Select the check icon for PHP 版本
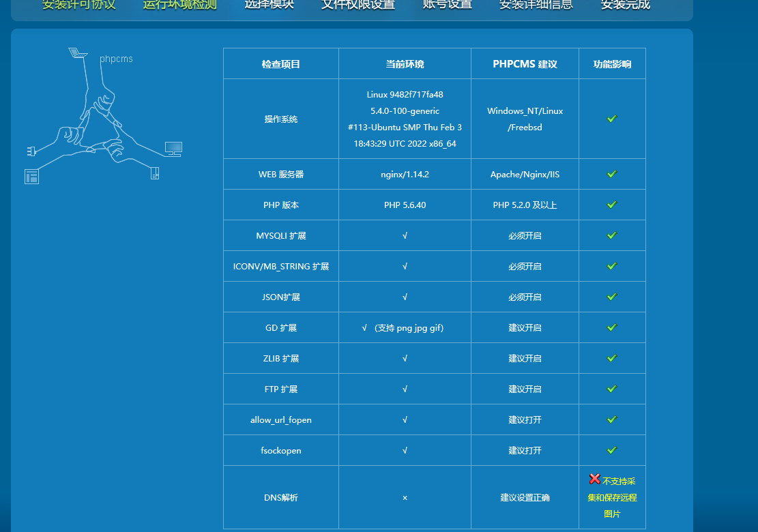The width and height of the screenshot is (758, 532). (612, 204)
